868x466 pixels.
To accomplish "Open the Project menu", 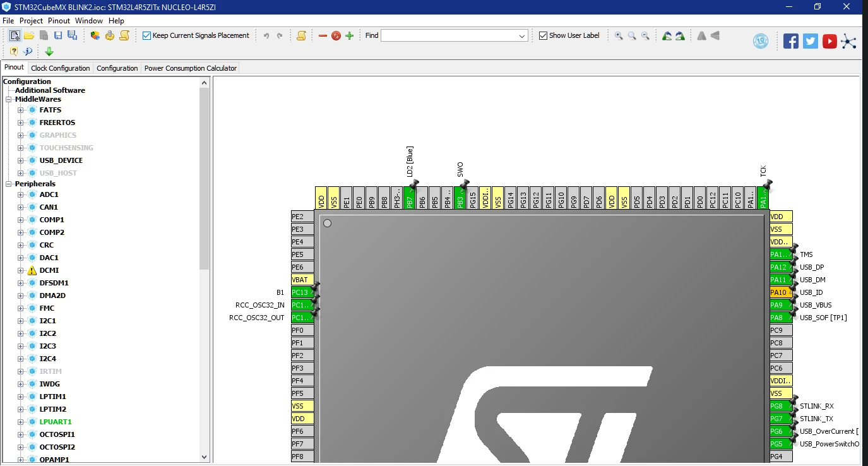I will (31, 21).
